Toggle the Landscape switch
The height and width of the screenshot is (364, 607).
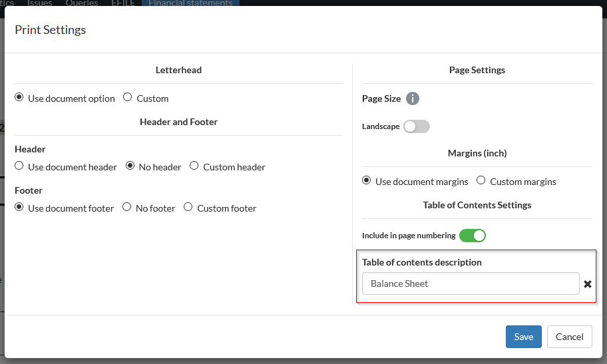[417, 126]
